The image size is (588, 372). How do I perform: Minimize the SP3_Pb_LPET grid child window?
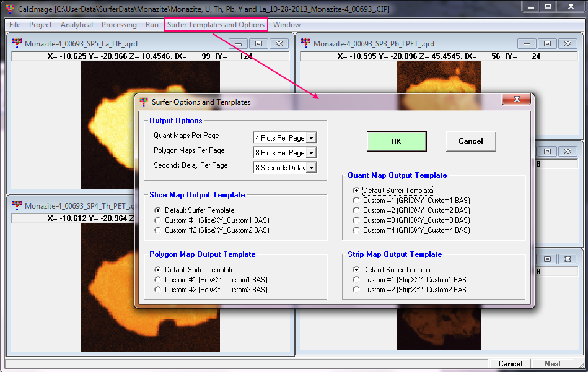pos(527,43)
